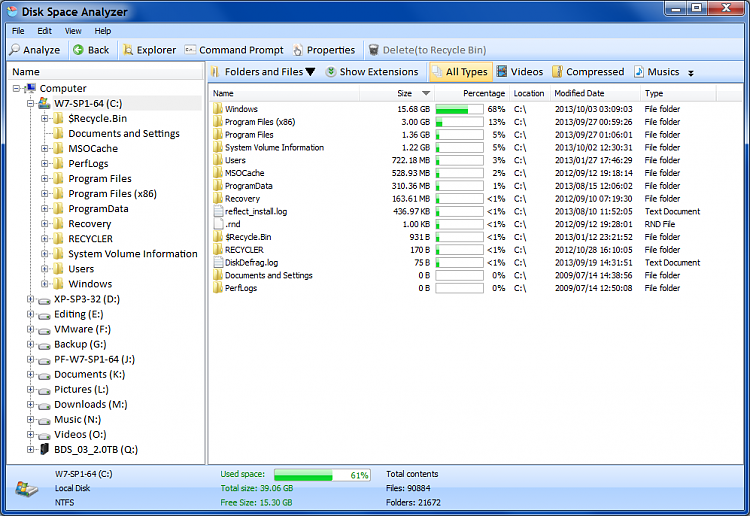The width and height of the screenshot is (750, 516).
Task: Select the All Types filter
Action: click(x=460, y=72)
